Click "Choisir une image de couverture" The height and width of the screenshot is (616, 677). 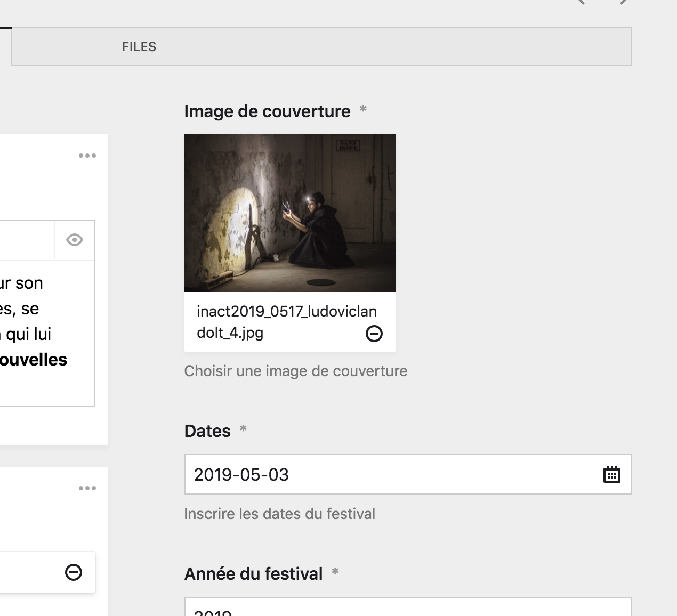click(x=295, y=371)
